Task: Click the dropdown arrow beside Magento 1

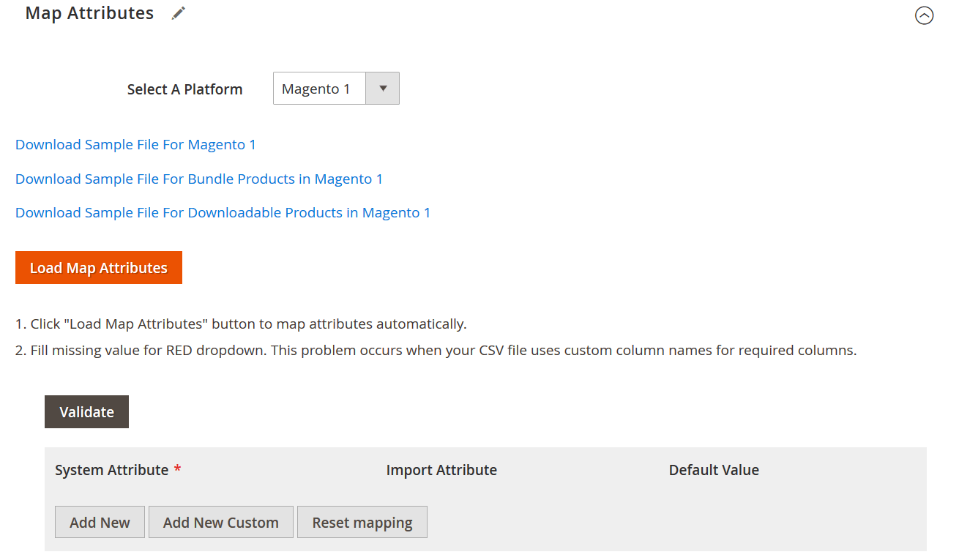Action: tap(382, 88)
